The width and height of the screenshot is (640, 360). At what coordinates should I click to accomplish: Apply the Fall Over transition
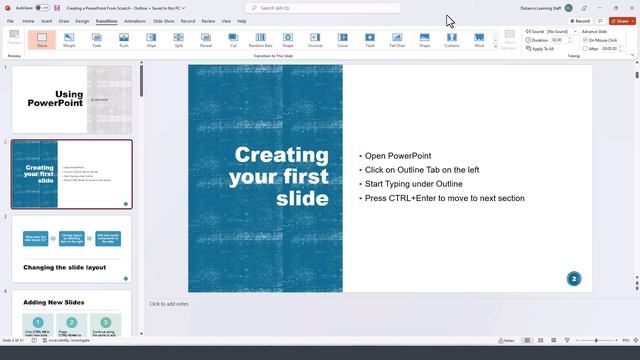[397, 40]
